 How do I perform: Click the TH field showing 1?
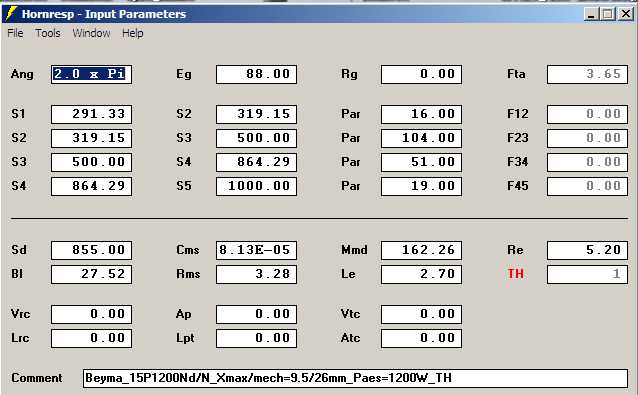(587, 274)
